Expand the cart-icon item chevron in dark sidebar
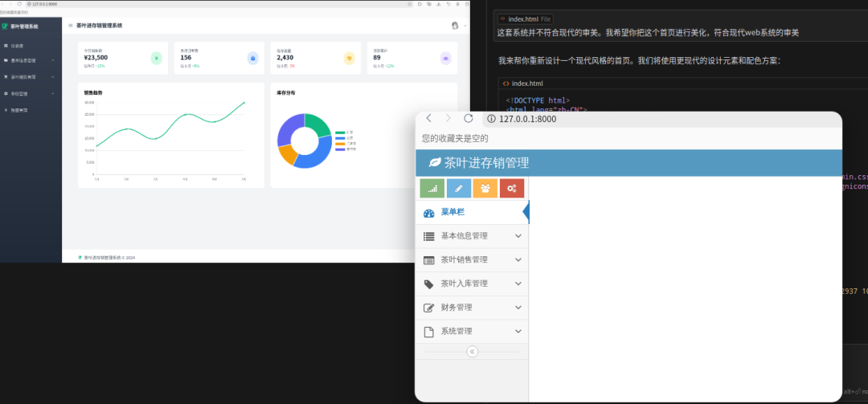Screen dimensions: 868x404 tap(53, 77)
